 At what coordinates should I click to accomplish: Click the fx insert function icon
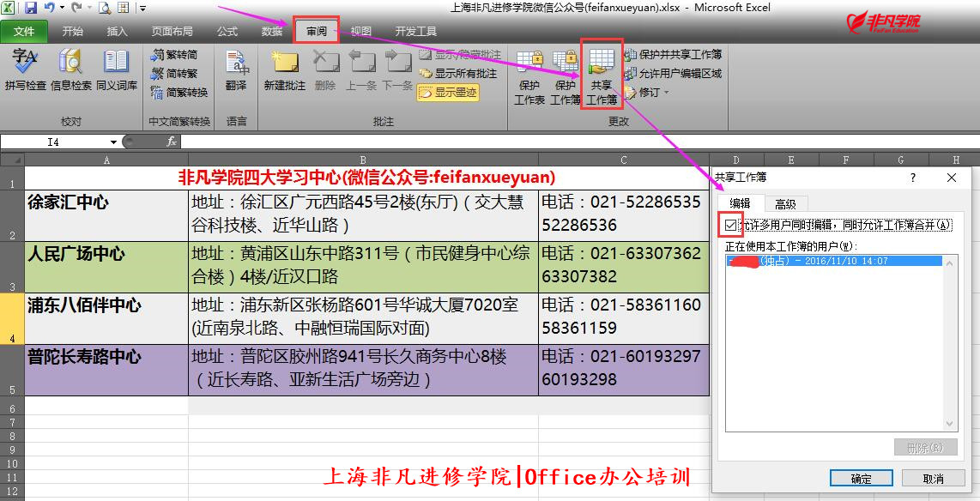coord(172,142)
